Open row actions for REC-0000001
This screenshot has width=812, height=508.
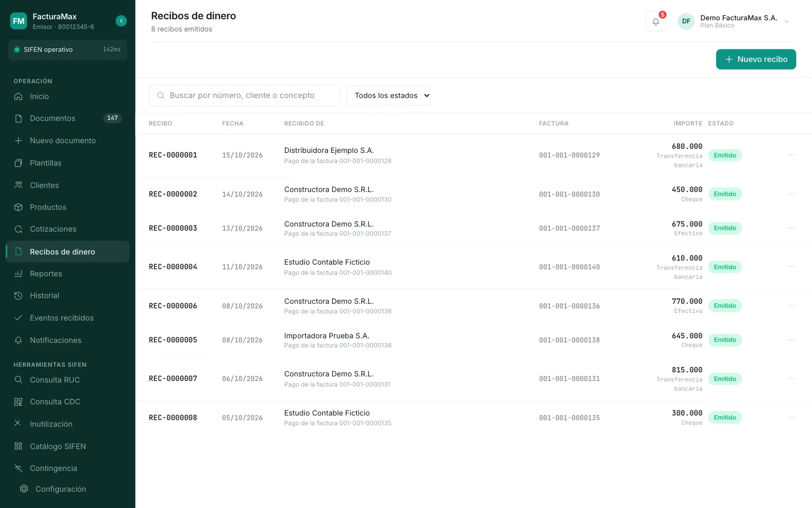(x=791, y=155)
